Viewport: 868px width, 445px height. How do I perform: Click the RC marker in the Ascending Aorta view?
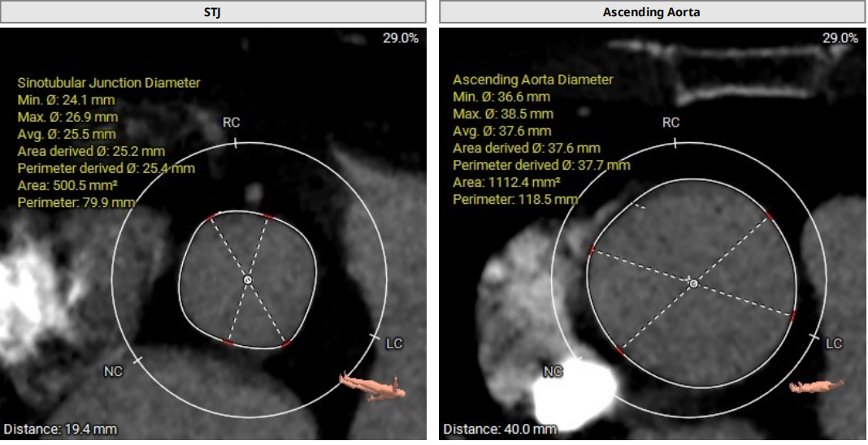pyautogui.click(x=671, y=122)
